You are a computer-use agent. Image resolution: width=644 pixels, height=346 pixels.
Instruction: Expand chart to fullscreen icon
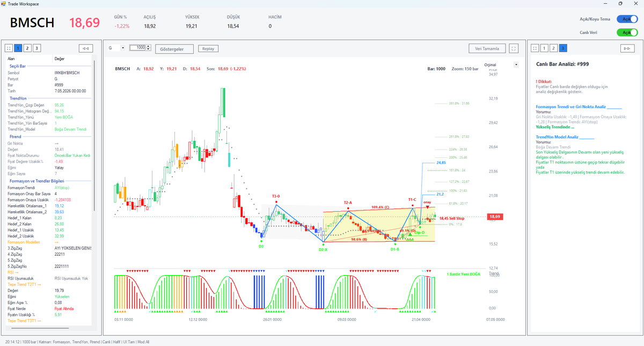(x=514, y=48)
